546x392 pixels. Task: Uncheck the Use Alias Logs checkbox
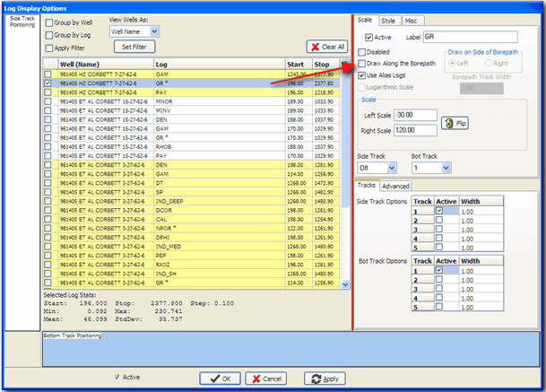pyautogui.click(x=362, y=76)
